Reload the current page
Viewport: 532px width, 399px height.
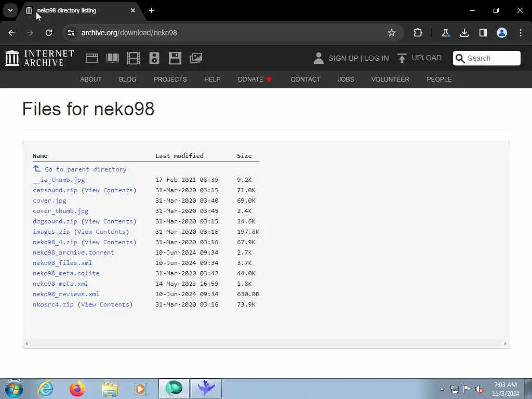pyautogui.click(x=49, y=33)
